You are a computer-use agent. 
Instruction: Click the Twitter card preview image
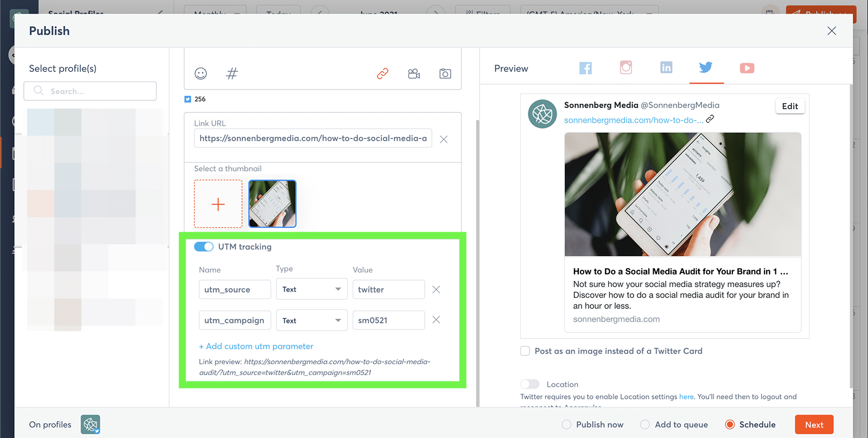[682, 194]
